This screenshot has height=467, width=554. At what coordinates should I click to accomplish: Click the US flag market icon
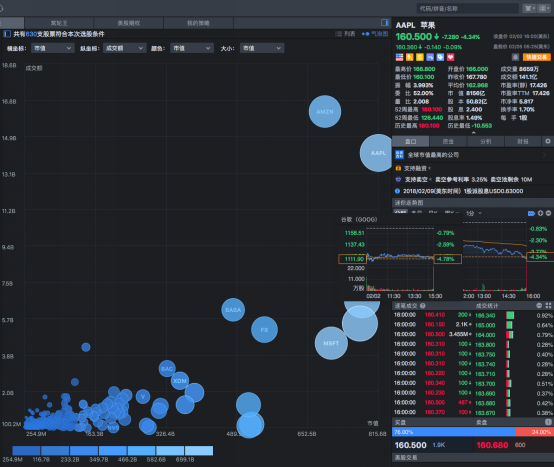click(x=399, y=57)
